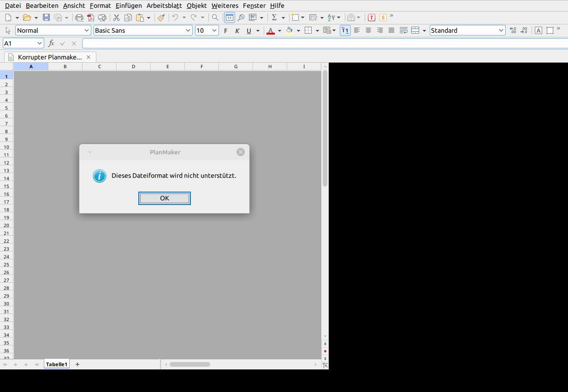Open the print preview icon

(x=102, y=18)
